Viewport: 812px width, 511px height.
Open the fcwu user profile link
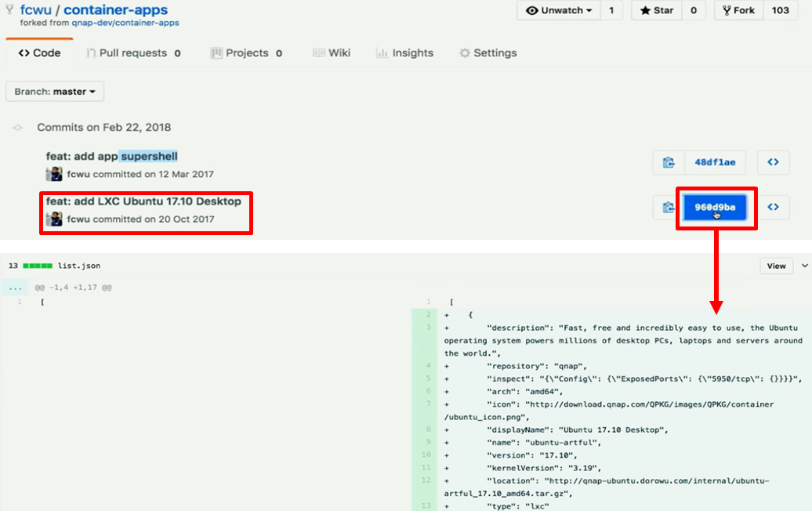point(36,9)
